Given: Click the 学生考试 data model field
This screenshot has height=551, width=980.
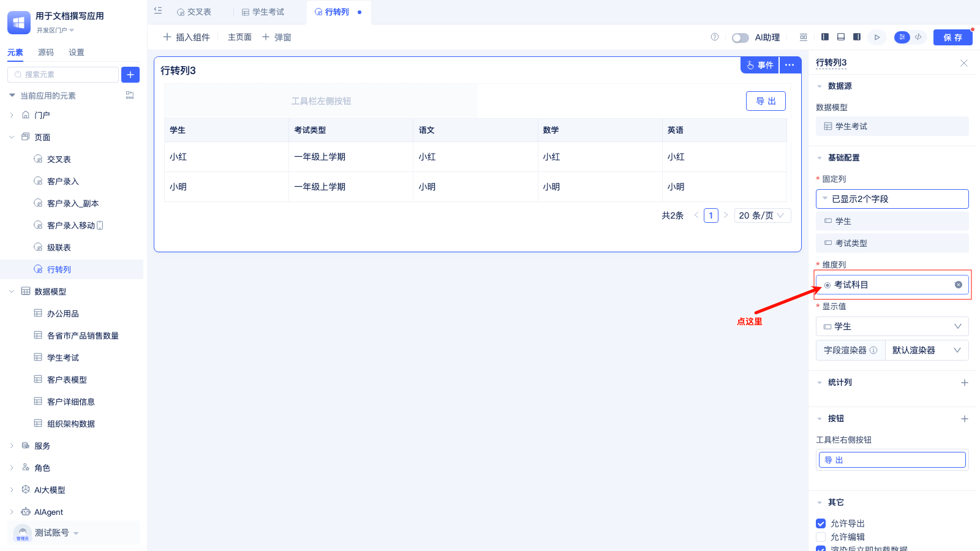Looking at the screenshot, I should (x=892, y=126).
